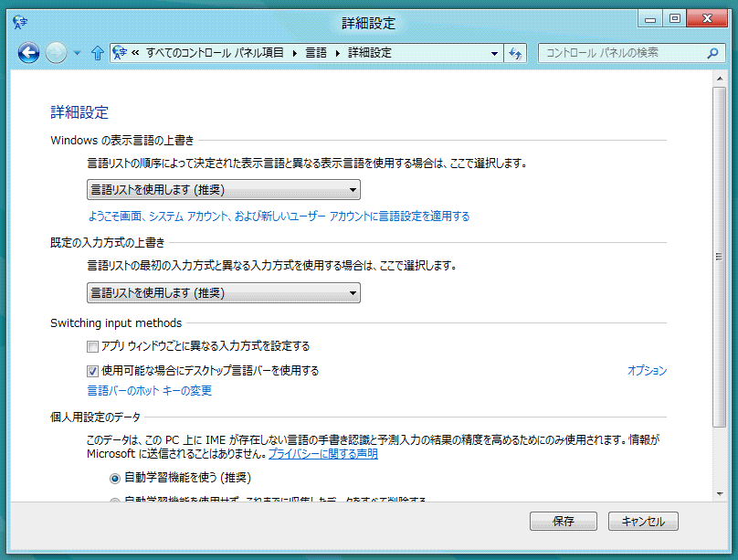
Task: Open the Windows 表示言語 override dropdown
Action: coord(224,190)
